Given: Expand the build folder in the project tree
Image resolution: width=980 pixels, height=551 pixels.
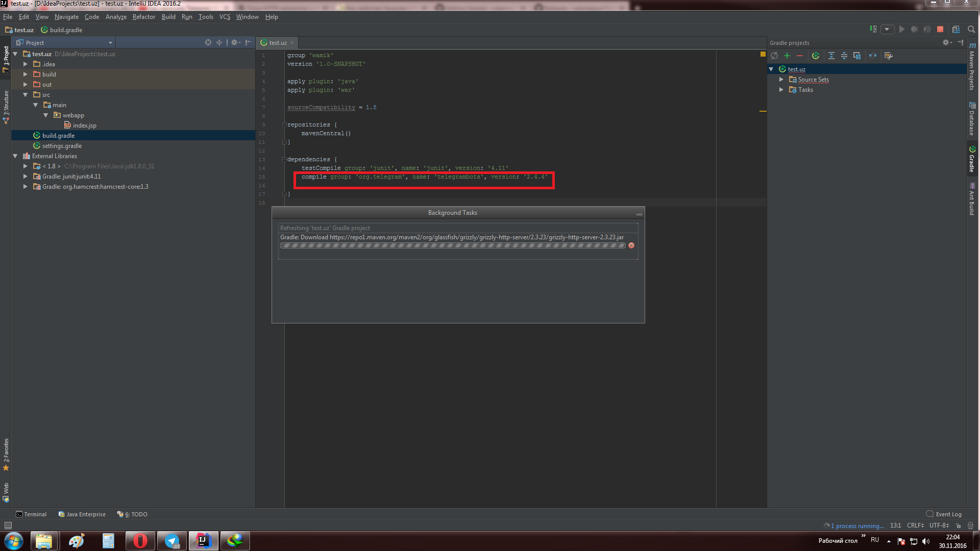Looking at the screenshot, I should click(x=25, y=74).
